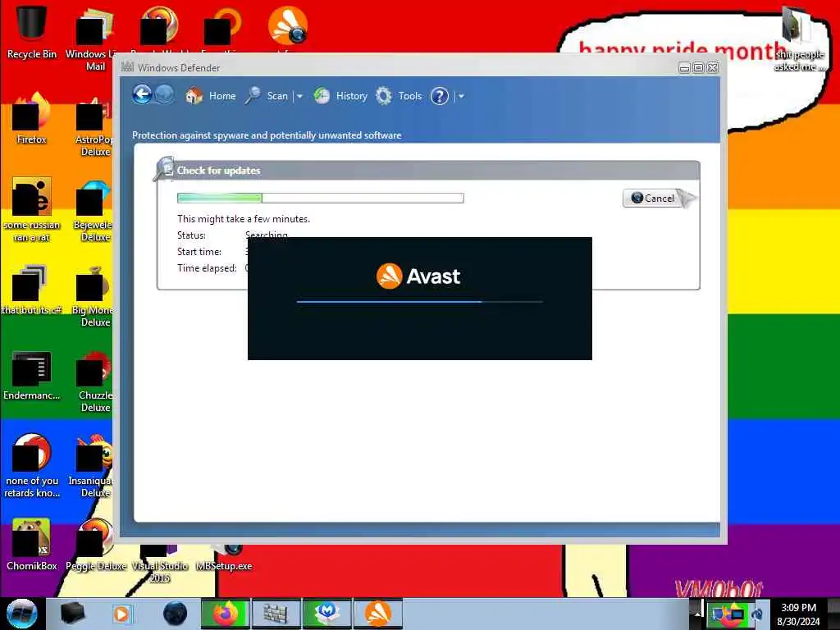Click the Back arrow in Windows Defender
840x630 pixels.
coord(142,95)
